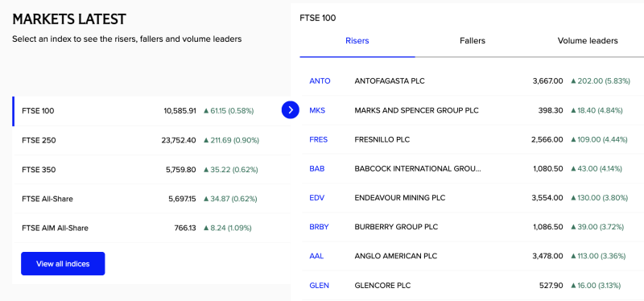Click the FTSE 350 value 5,759.80
This screenshot has width=644, height=301.
[180, 170]
